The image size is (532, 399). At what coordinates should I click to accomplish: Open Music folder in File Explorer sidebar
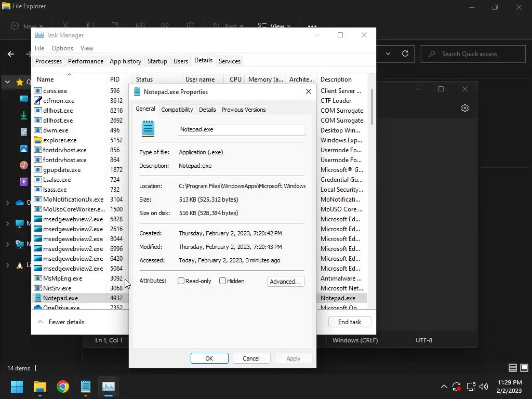click(24, 165)
